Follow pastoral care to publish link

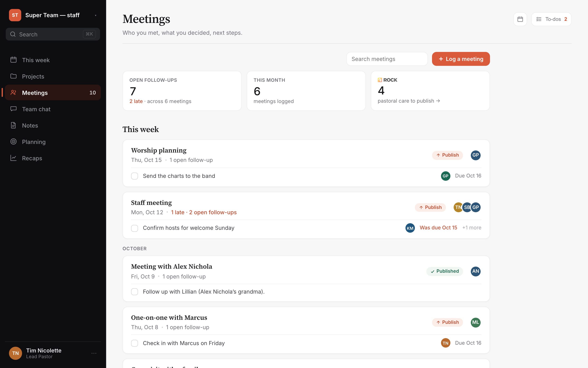click(x=409, y=101)
